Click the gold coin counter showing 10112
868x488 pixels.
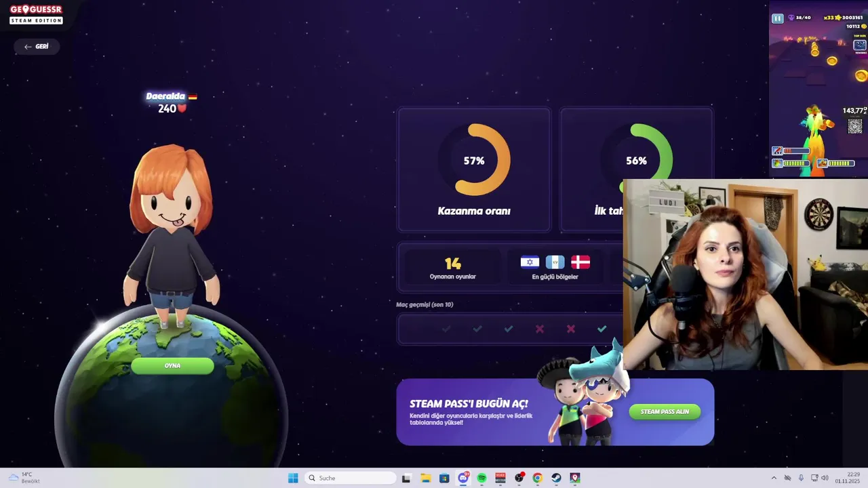(856, 26)
